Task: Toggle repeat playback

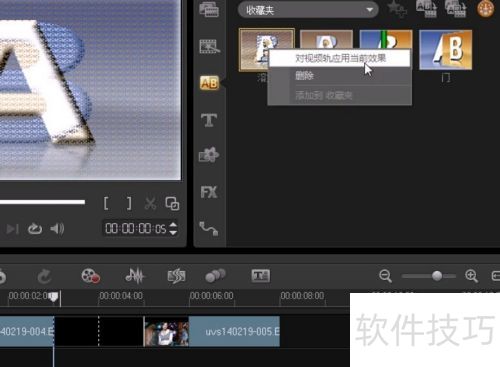Action: coord(35,229)
